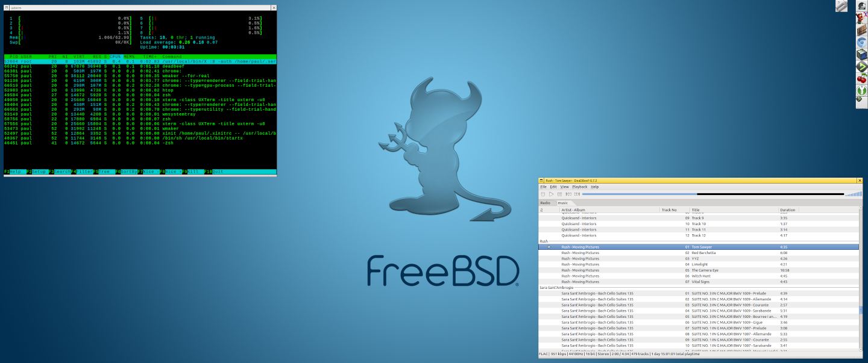Click the green arrow dock icon
The width and height of the screenshot is (868, 363).
tap(862, 66)
